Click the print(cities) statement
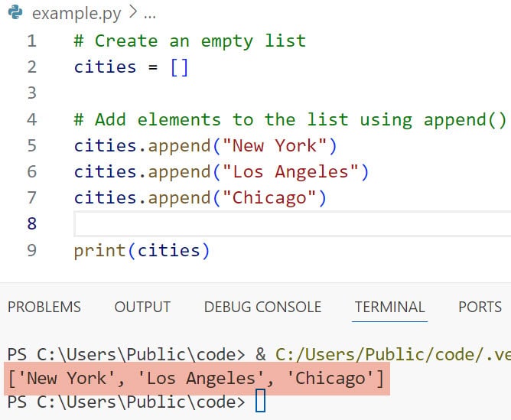 click(x=142, y=251)
